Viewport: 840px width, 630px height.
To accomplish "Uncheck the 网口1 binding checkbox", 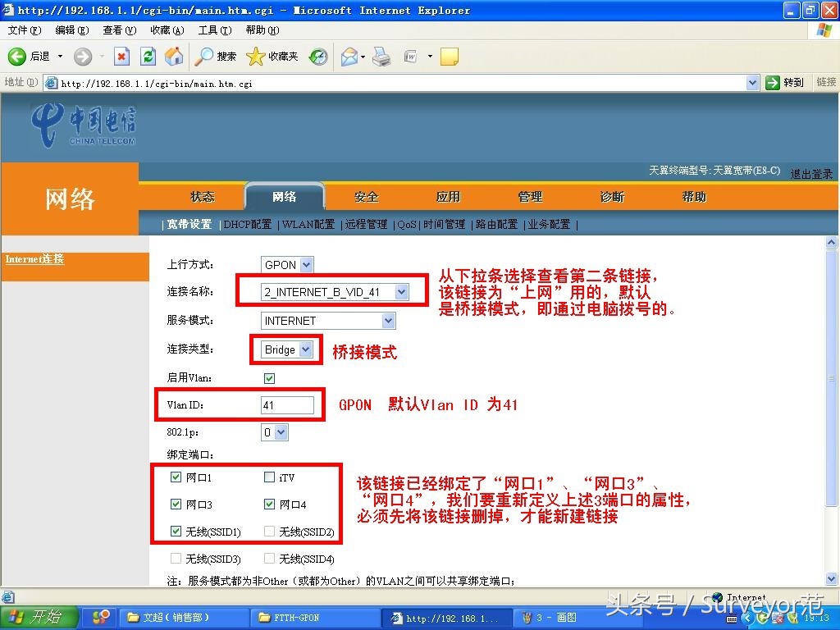I will coord(176,477).
